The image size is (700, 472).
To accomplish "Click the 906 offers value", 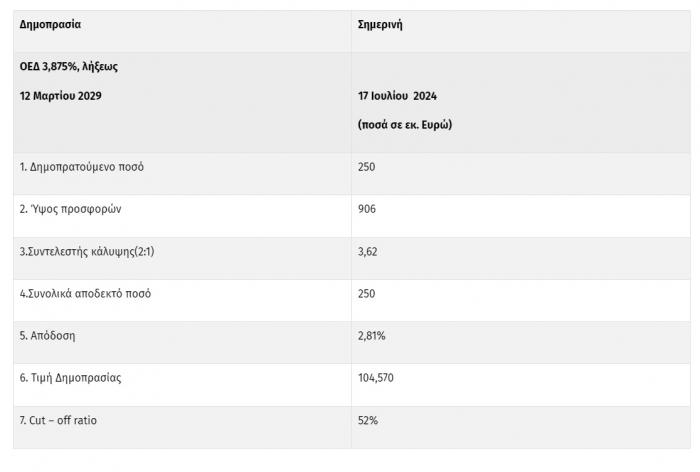I will click(x=367, y=209).
